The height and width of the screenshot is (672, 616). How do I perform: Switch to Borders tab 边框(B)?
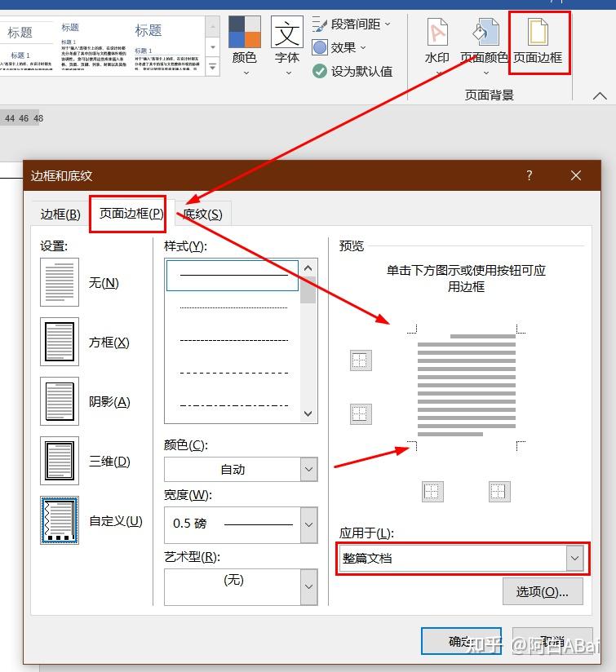point(60,214)
